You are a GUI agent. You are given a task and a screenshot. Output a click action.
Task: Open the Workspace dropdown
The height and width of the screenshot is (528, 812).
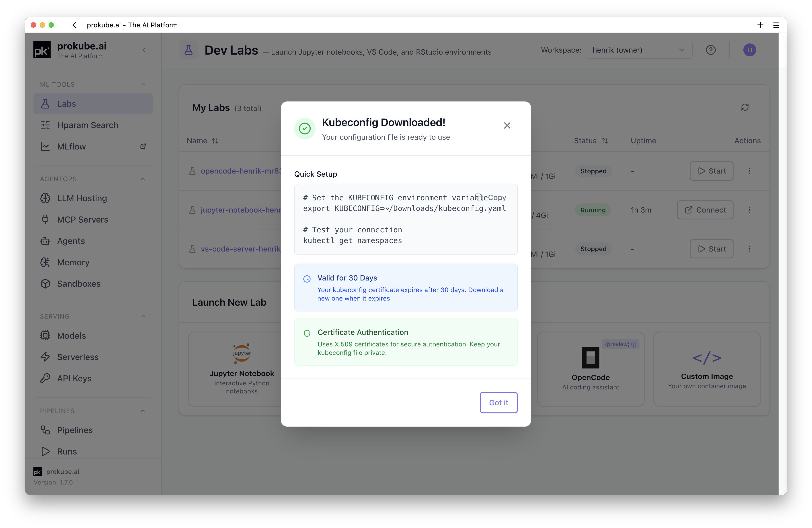pos(639,50)
